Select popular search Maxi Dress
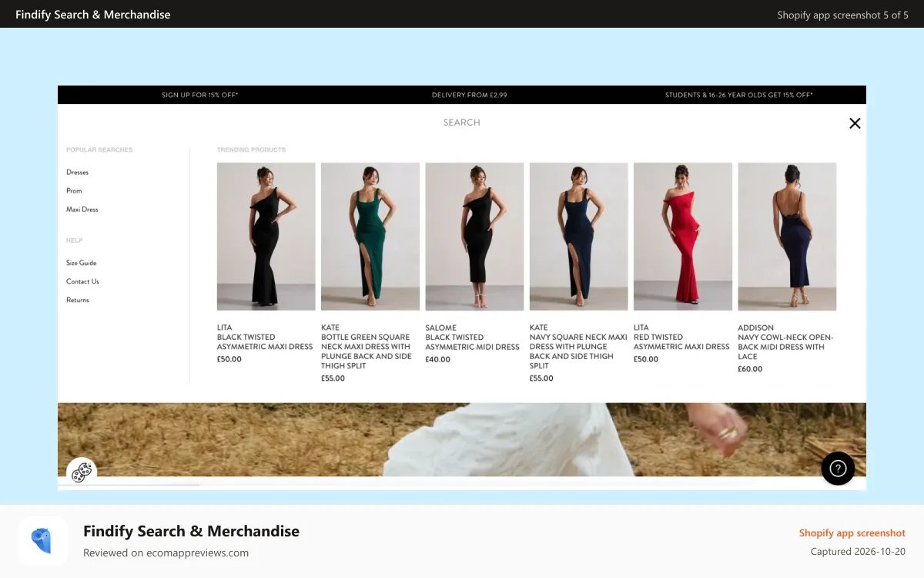 click(82, 210)
